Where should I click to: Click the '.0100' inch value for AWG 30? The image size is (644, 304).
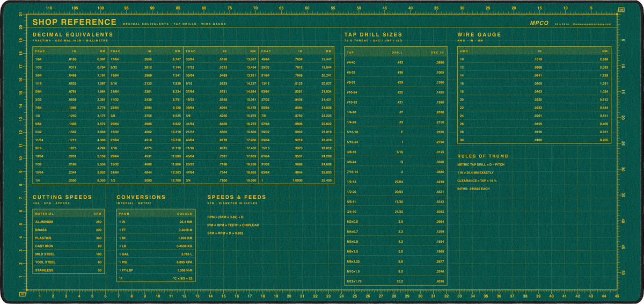(537, 140)
